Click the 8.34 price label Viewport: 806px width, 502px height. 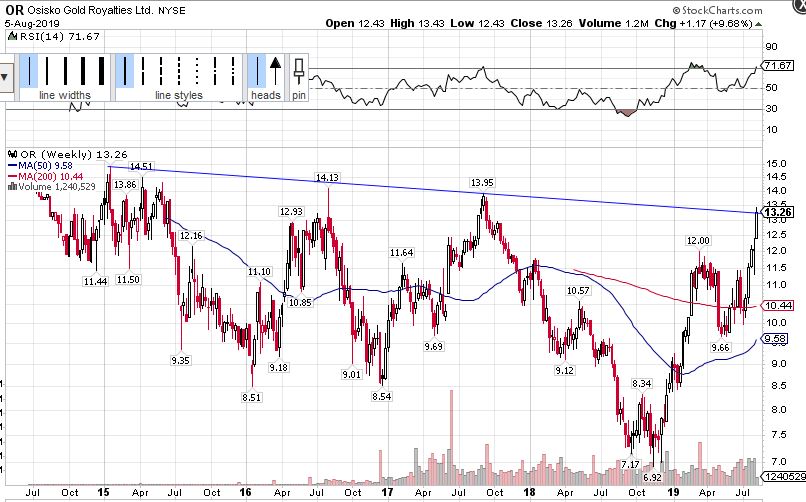coord(642,384)
